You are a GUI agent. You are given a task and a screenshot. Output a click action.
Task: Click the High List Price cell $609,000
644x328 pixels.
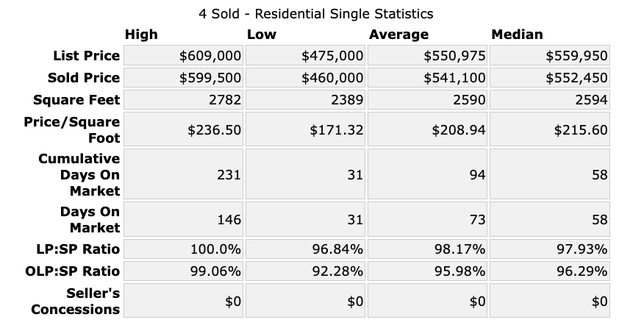[x=210, y=56]
